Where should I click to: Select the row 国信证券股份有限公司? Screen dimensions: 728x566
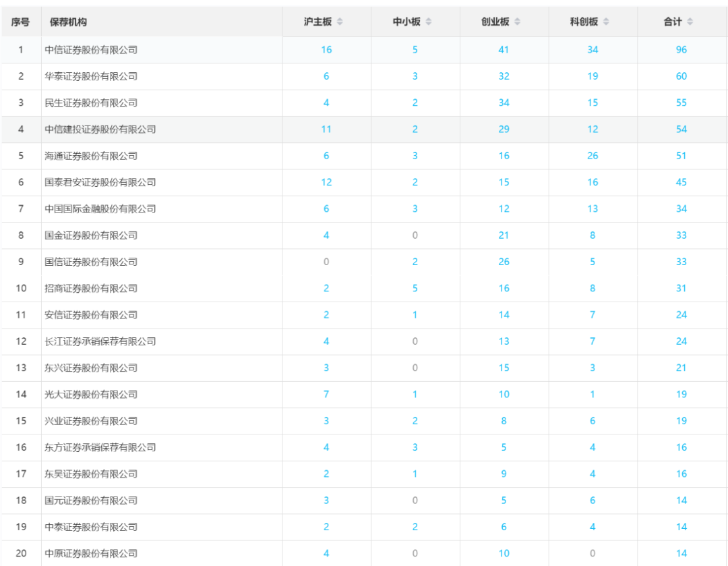coord(364,262)
